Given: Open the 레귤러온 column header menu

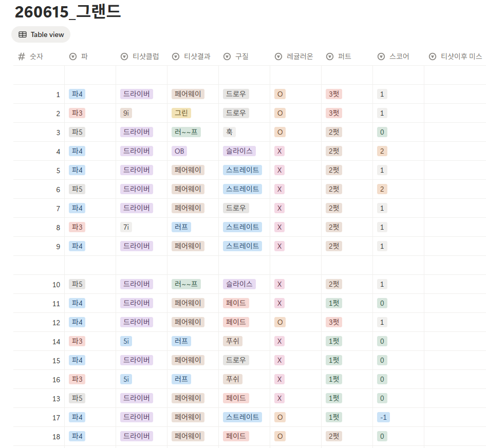Looking at the screenshot, I should 296,57.
